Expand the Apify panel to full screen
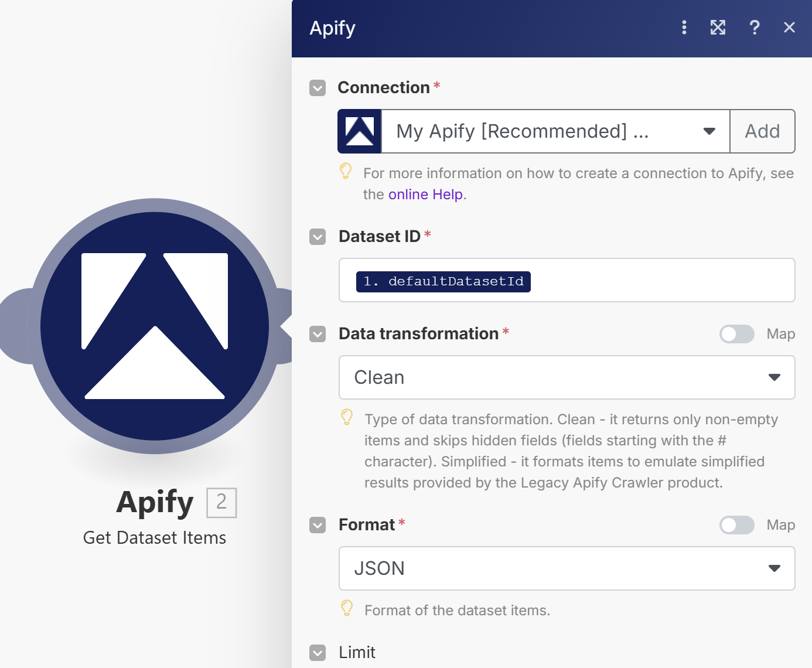Image resolution: width=812 pixels, height=668 pixels. 718,28
